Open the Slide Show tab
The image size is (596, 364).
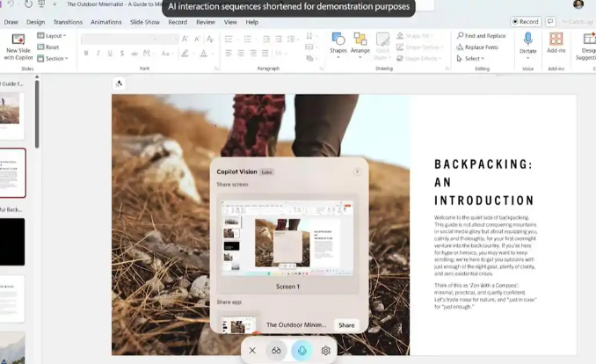[x=144, y=22]
